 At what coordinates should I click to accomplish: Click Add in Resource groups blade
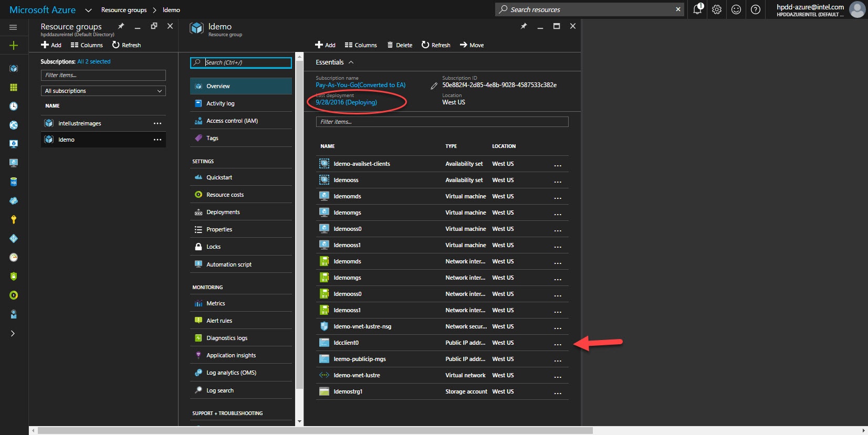(51, 45)
